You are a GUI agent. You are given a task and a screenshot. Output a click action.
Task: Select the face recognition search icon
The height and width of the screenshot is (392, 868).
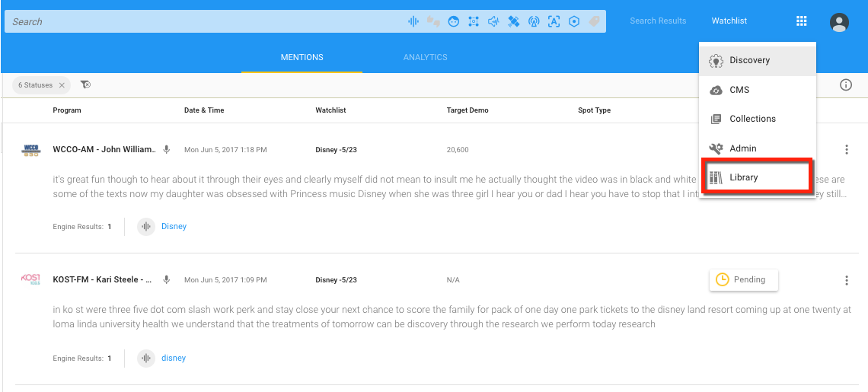(x=454, y=21)
